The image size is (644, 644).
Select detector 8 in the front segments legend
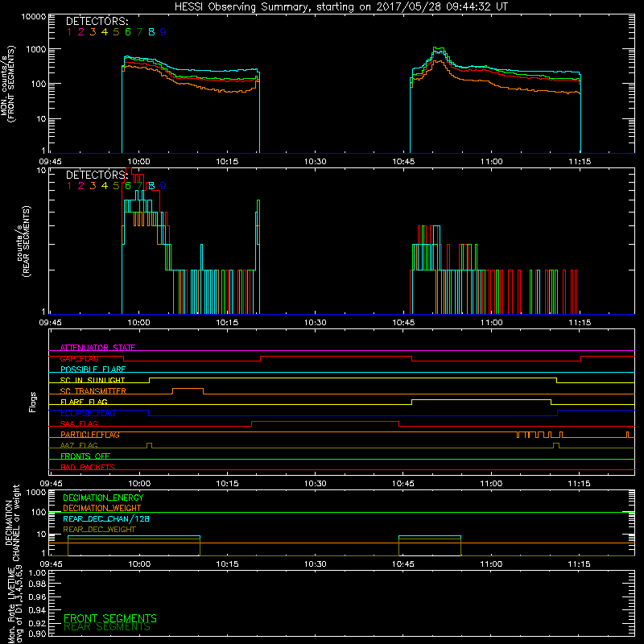click(x=151, y=32)
